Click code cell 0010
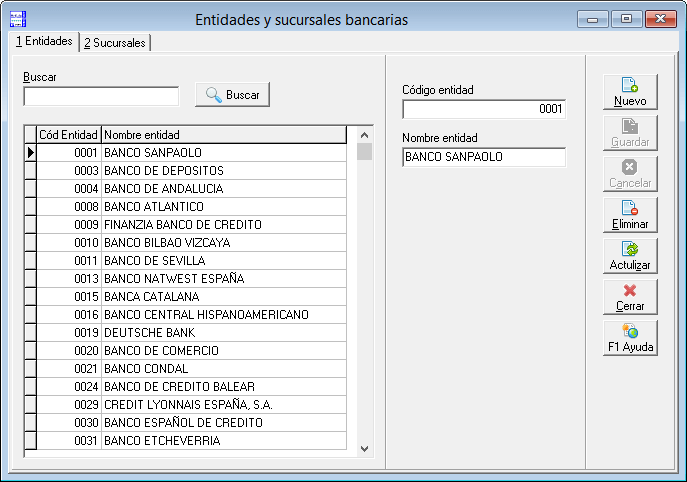This screenshot has height=482, width=687. pos(69,243)
